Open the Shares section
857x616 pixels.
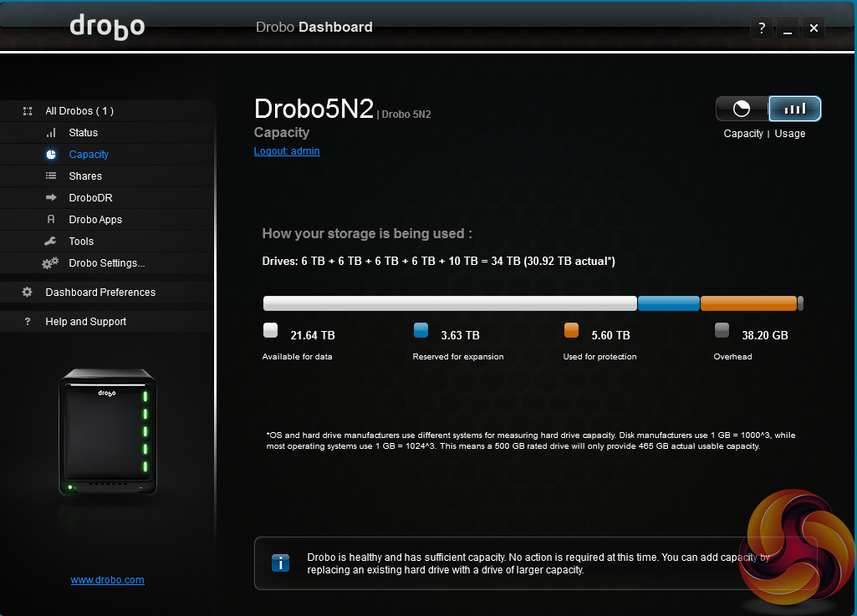click(106, 176)
